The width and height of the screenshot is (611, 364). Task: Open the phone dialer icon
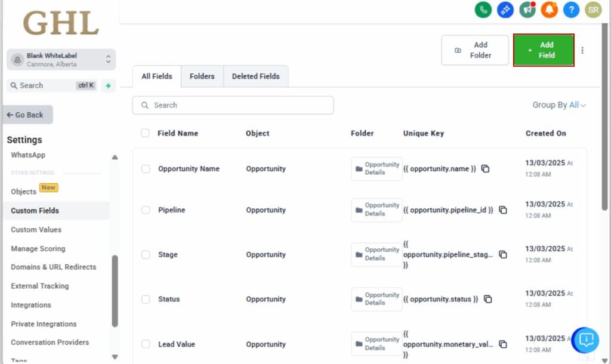click(x=483, y=10)
